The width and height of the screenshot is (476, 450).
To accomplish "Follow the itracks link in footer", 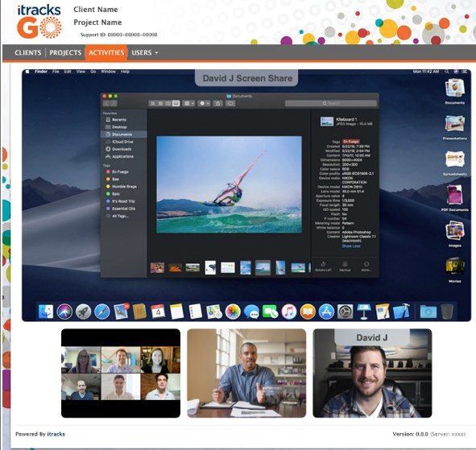I will pos(56,434).
